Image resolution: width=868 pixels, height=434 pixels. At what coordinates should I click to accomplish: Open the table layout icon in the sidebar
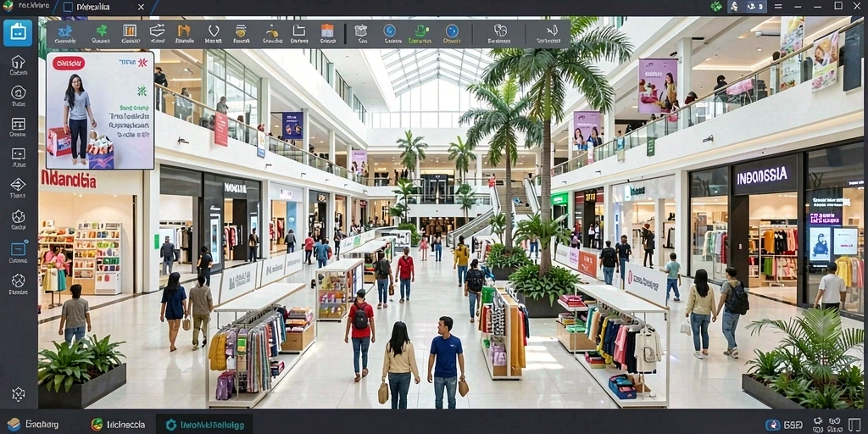pyautogui.click(x=19, y=124)
